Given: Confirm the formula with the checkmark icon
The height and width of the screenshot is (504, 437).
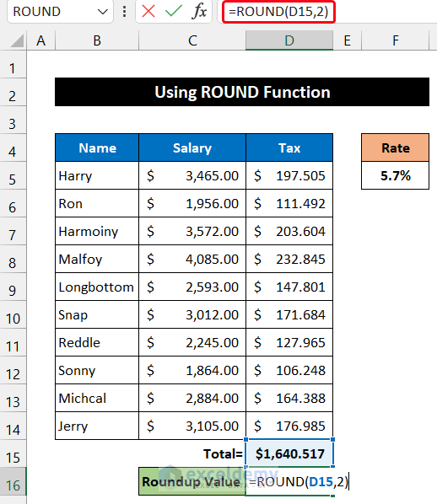Looking at the screenshot, I should [x=174, y=12].
